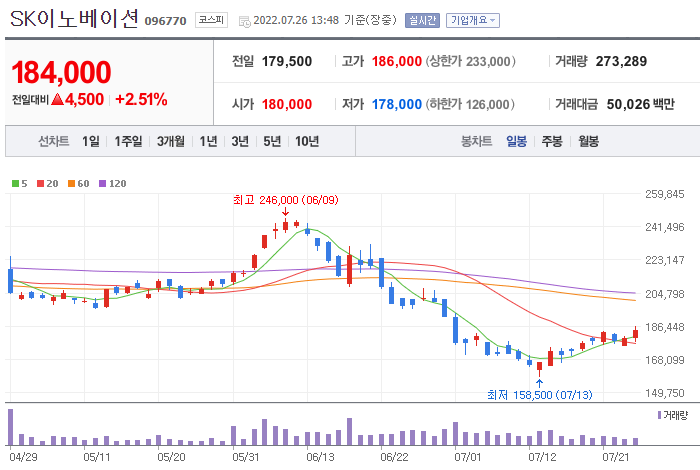
Task: Click the 07/12 date axis label
Action: pyautogui.click(x=542, y=457)
